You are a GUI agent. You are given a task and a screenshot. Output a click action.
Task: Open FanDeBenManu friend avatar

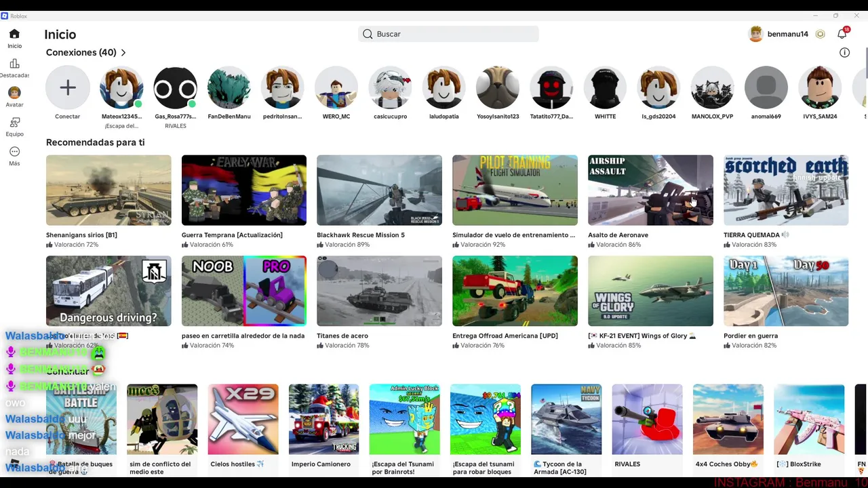point(229,87)
